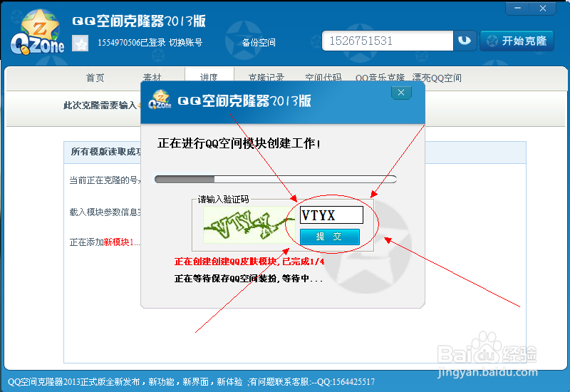Screen dimensions: 570x392
Task: Click the captcha image to refresh it
Action: tap(249, 225)
